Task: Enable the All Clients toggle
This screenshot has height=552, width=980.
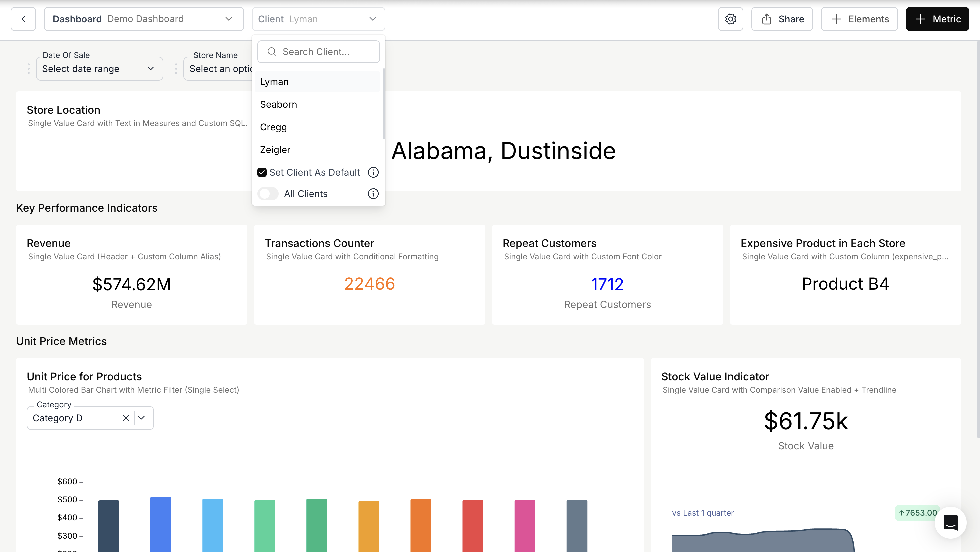Action: [x=268, y=194]
